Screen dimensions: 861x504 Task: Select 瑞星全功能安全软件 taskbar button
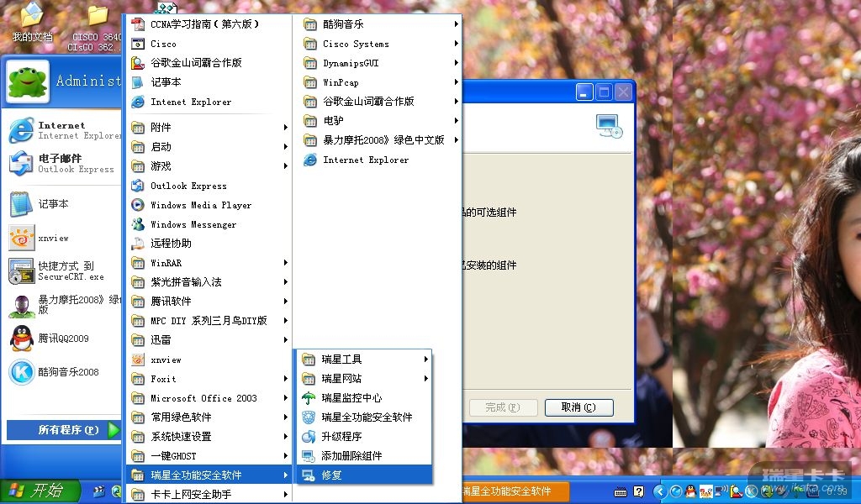coord(514,491)
